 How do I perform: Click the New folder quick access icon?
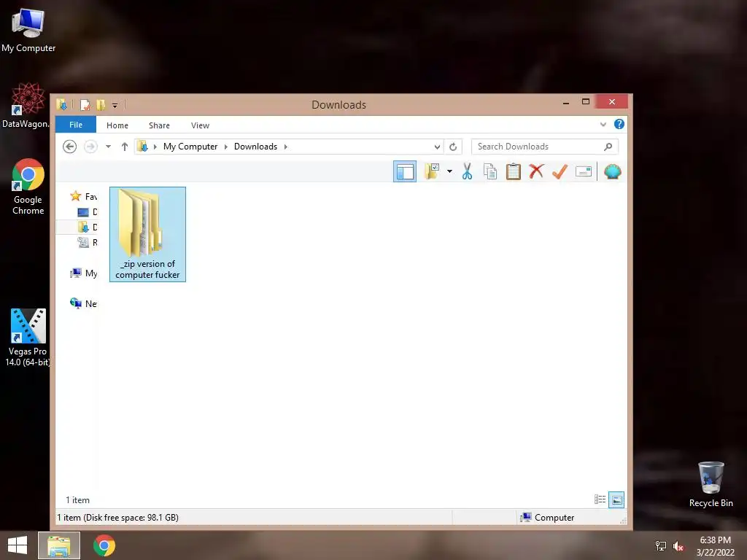tap(101, 105)
